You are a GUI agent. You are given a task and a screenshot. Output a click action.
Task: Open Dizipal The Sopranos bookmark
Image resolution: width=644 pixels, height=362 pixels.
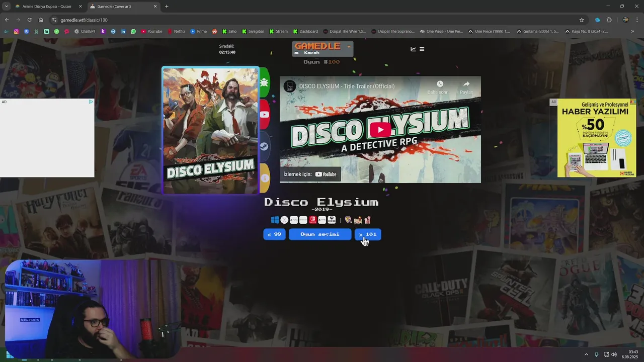(392, 31)
